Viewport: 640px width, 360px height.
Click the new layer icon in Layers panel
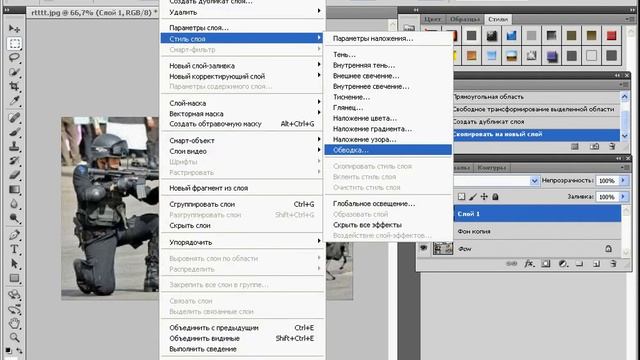[596, 264]
